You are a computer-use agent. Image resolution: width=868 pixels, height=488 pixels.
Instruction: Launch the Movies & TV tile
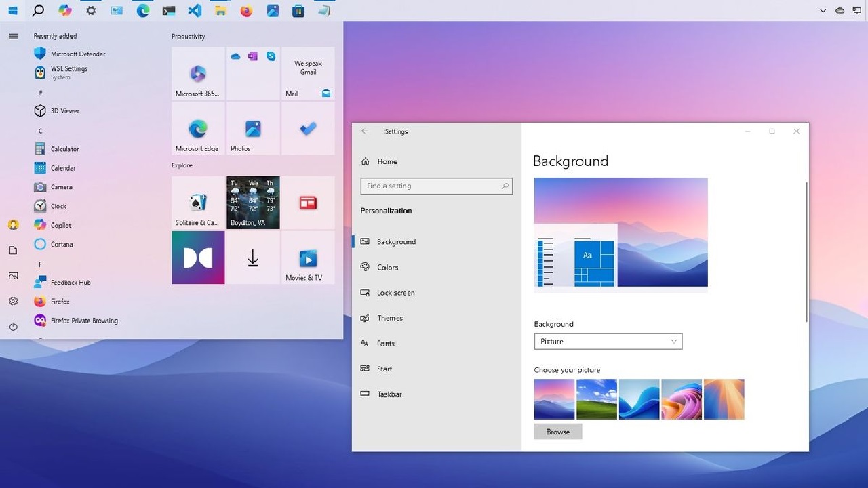coord(308,258)
